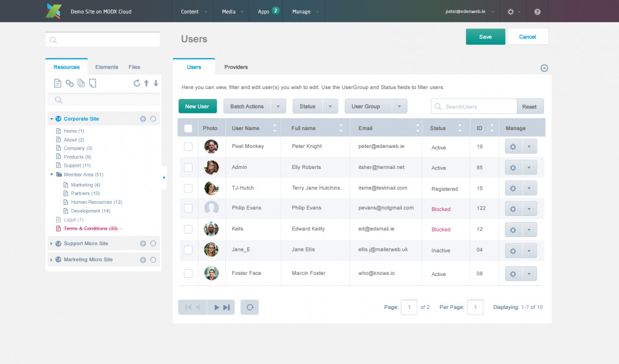Collapse the left sidebar with arrow handle
The image size is (619, 364).
click(163, 178)
